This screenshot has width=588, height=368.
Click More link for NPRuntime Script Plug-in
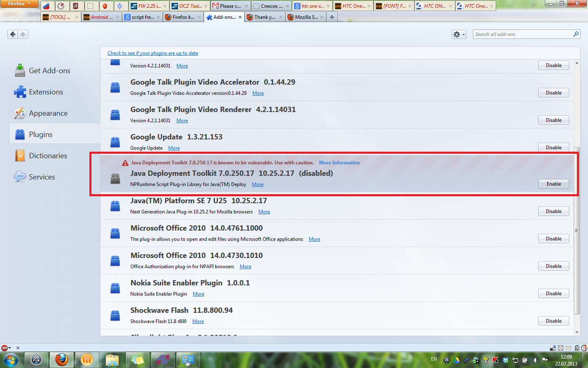point(258,184)
